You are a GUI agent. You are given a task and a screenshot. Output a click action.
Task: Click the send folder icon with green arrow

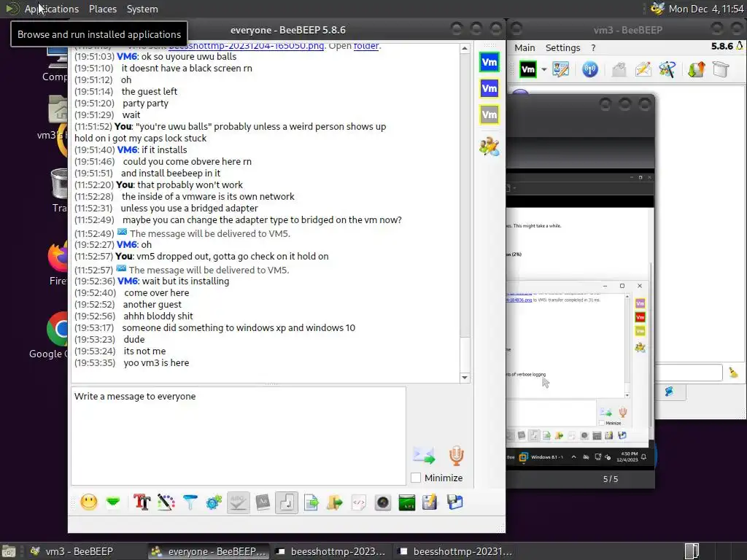[x=335, y=502]
